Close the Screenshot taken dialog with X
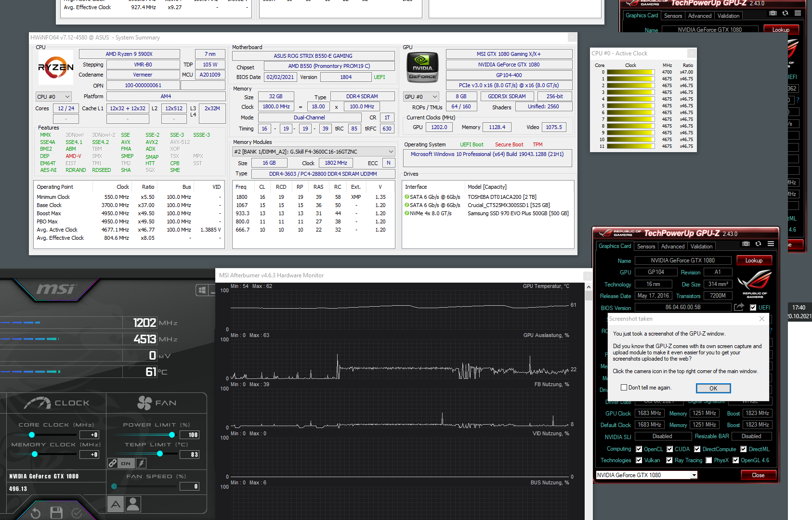Image resolution: width=812 pixels, height=520 pixels. pos(762,319)
